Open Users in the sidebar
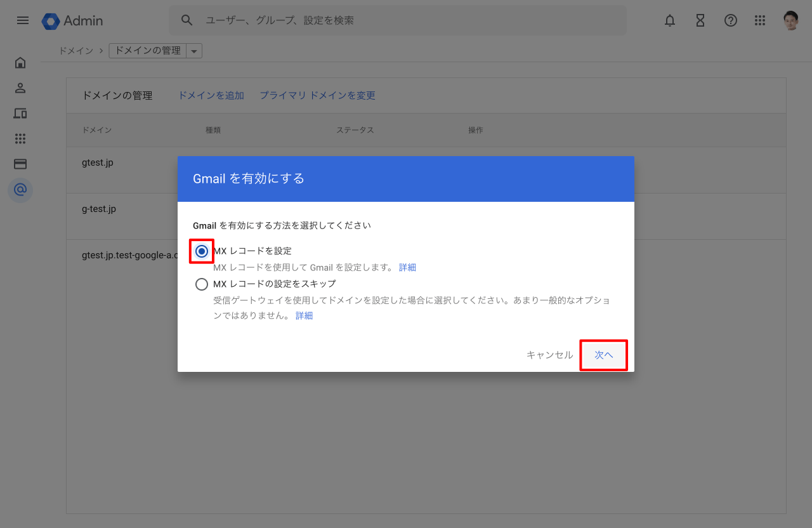The width and height of the screenshot is (812, 528). click(20, 88)
